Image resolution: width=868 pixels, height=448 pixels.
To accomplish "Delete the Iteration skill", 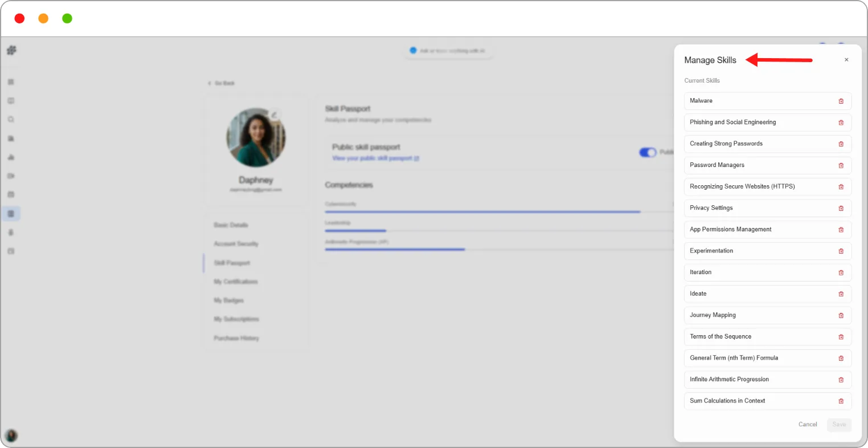I will coord(841,272).
